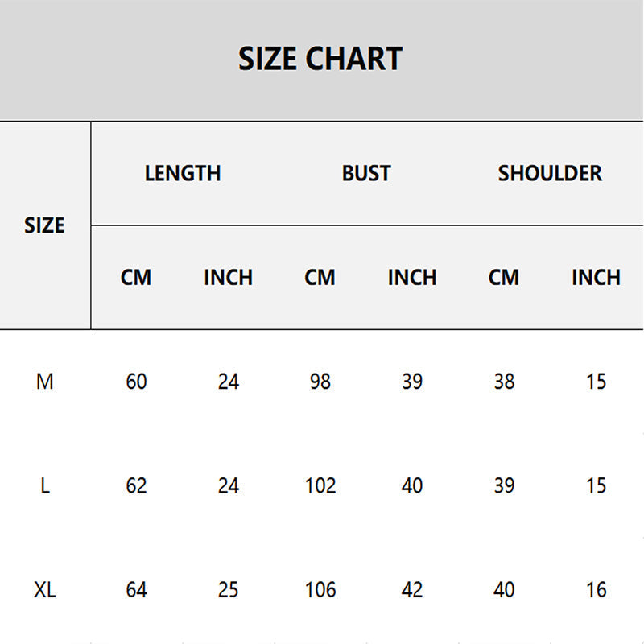Click the SIZE CHART title
This screenshot has height=644, width=644.
(x=320, y=59)
